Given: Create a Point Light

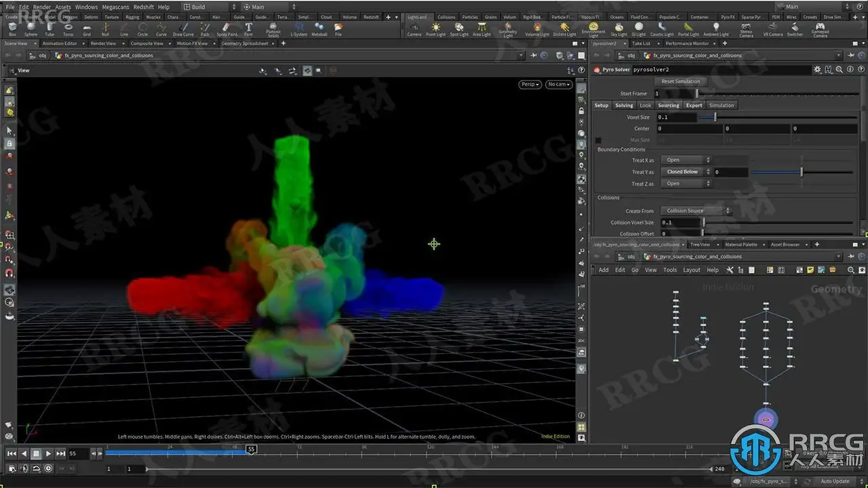Looking at the screenshot, I should [x=435, y=29].
